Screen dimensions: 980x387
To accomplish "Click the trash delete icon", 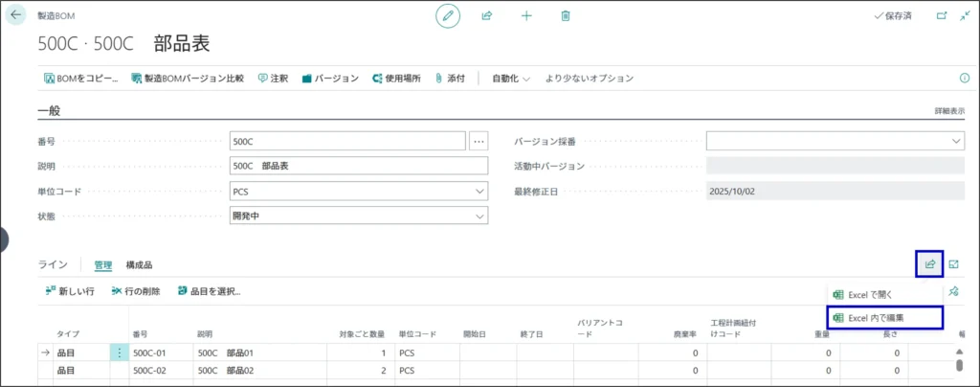I will 566,16.
